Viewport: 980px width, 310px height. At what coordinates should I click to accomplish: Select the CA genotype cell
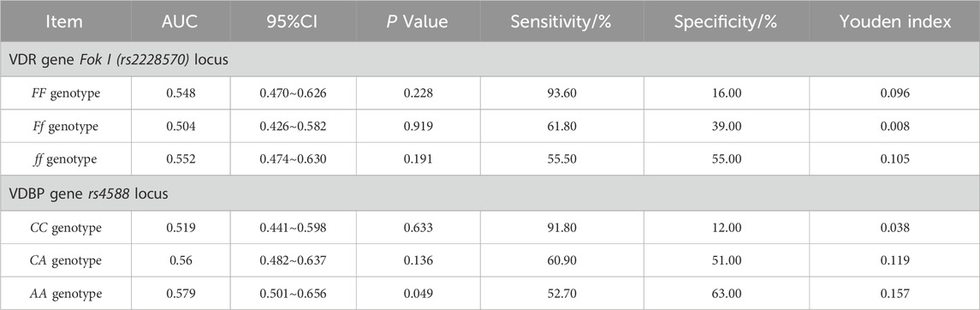pos(66,260)
